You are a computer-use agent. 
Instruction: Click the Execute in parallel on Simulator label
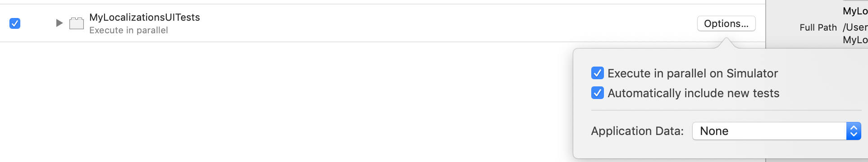point(693,73)
